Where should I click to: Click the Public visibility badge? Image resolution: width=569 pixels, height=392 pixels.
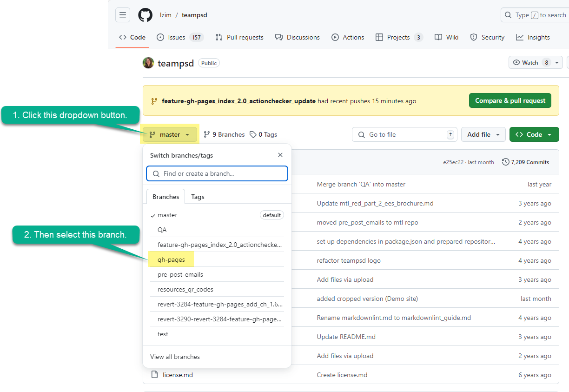coord(209,63)
